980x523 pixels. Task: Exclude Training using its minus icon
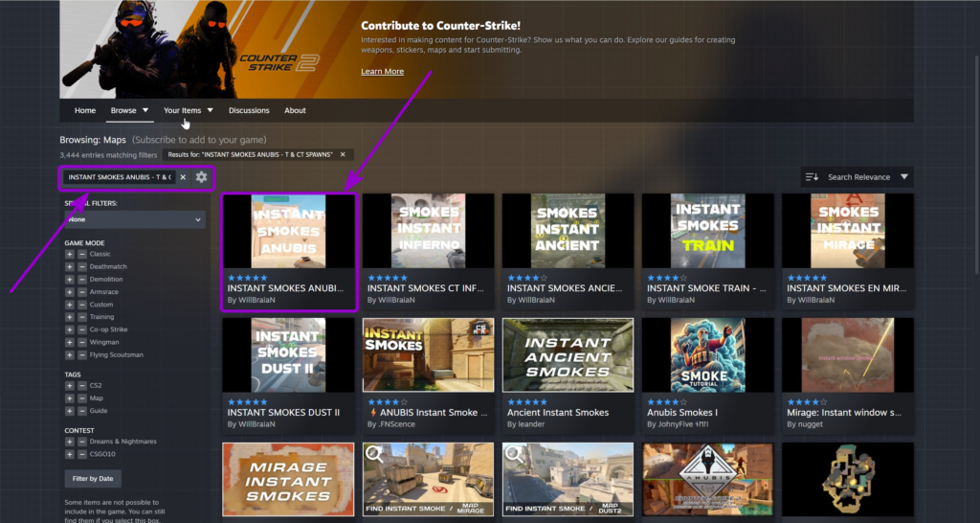(82, 316)
